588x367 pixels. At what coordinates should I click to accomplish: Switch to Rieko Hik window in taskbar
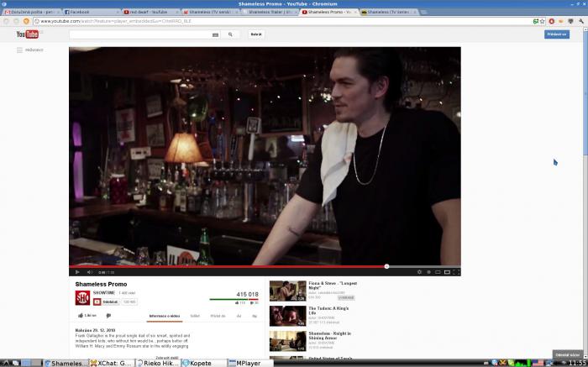point(158,363)
